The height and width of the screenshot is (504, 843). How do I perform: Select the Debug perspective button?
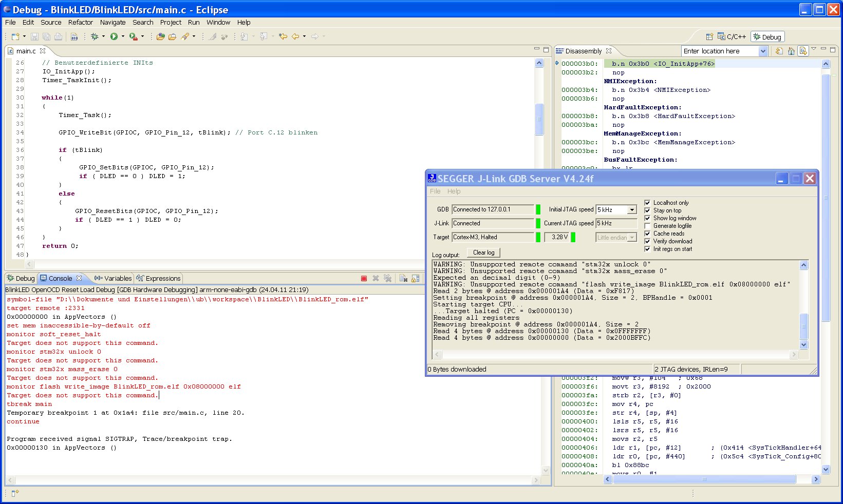click(x=767, y=36)
